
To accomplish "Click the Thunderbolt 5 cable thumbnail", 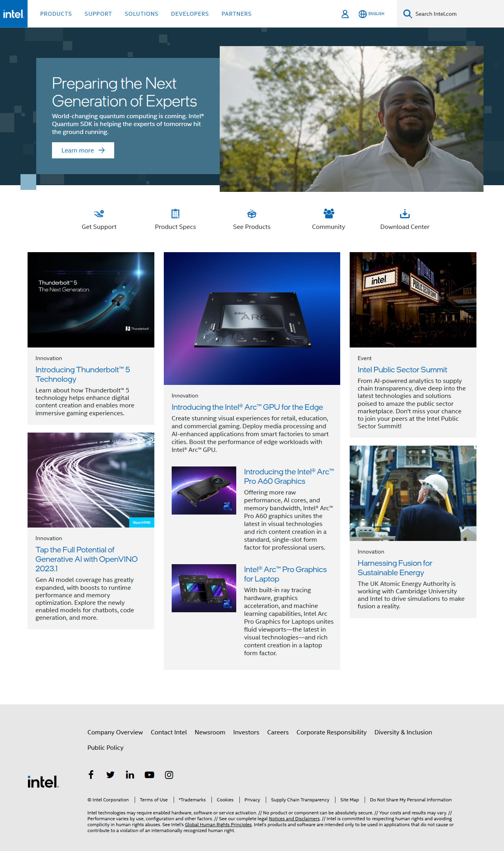I will pyautogui.click(x=91, y=300).
